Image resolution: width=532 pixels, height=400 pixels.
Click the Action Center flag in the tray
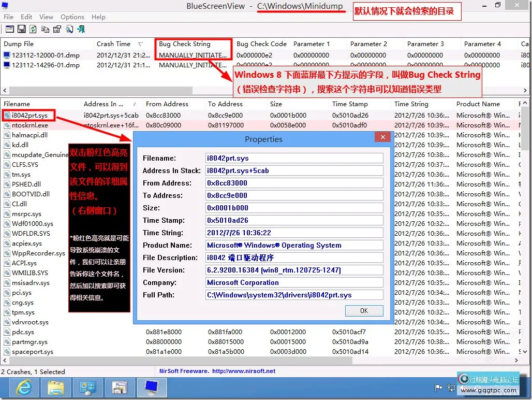[x=438, y=388]
